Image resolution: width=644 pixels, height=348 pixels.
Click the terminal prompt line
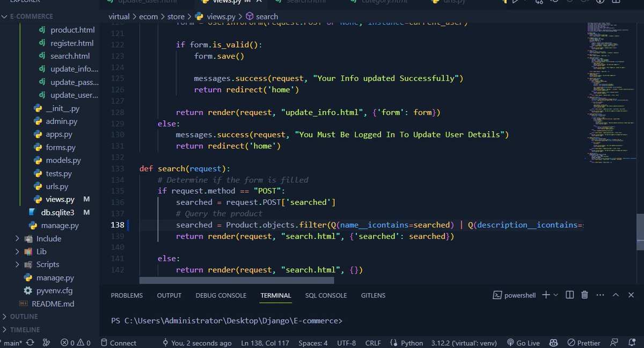(x=226, y=321)
